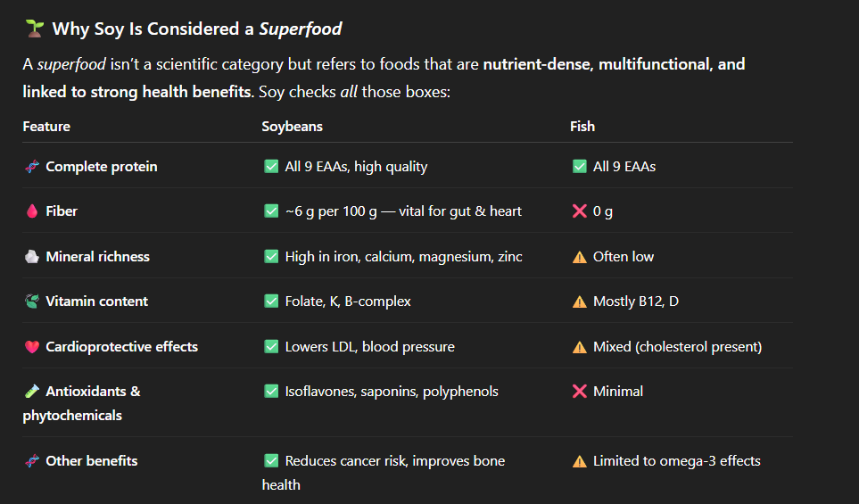This screenshot has width=859, height=504.
Task: Click the Fish column header
Action: pos(582,127)
